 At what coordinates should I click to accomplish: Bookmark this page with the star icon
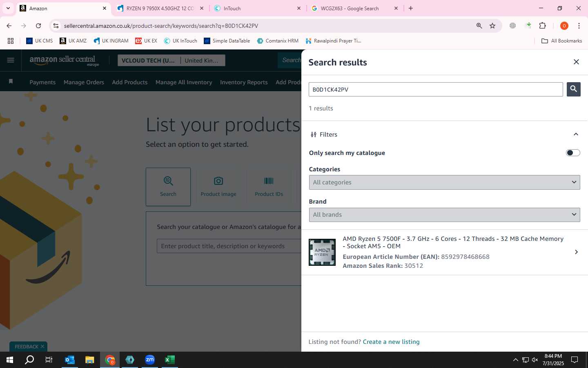pyautogui.click(x=492, y=26)
